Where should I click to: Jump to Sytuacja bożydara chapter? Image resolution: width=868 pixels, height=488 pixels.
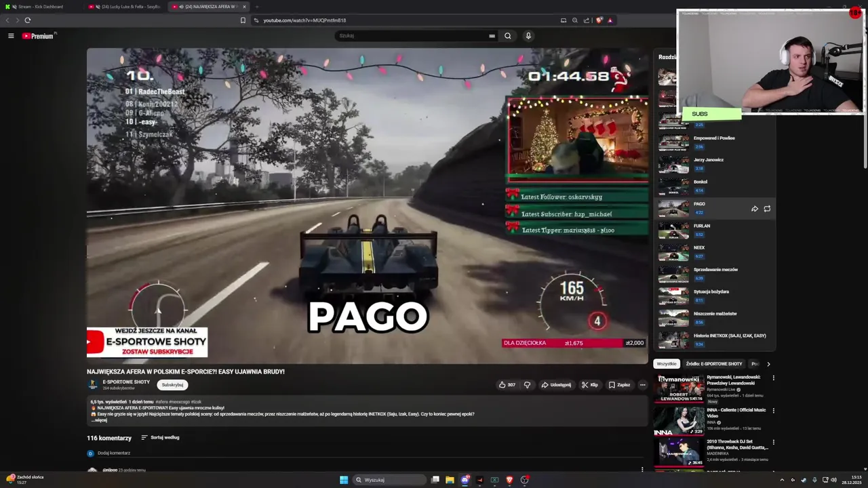(714, 296)
